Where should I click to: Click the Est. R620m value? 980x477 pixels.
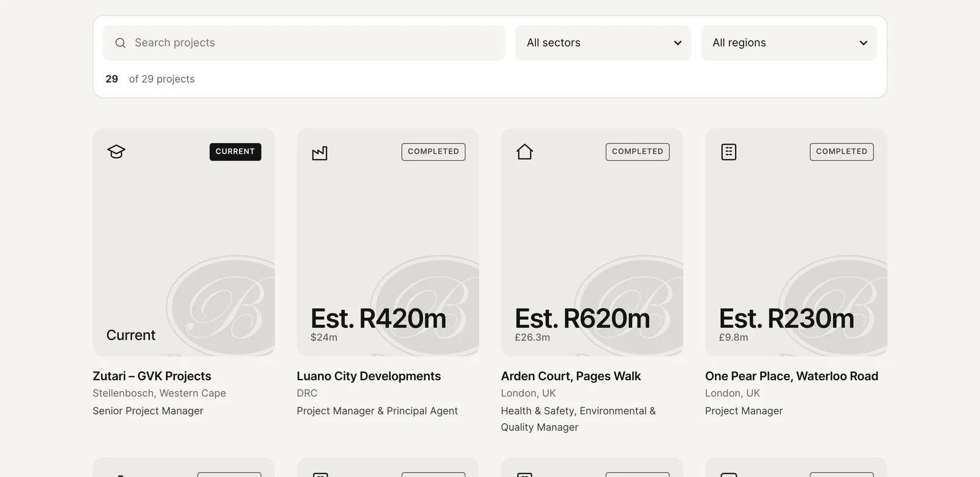[582, 318]
